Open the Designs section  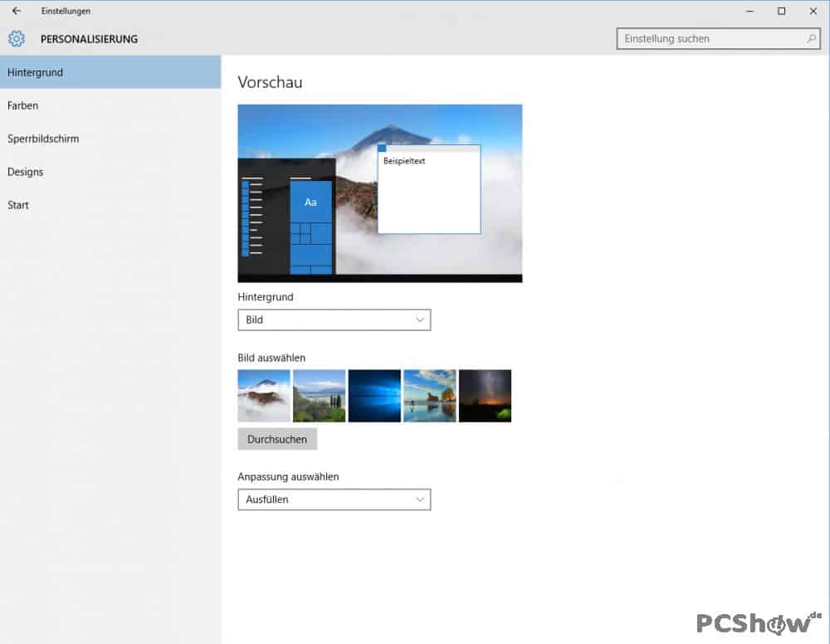[x=110, y=172]
